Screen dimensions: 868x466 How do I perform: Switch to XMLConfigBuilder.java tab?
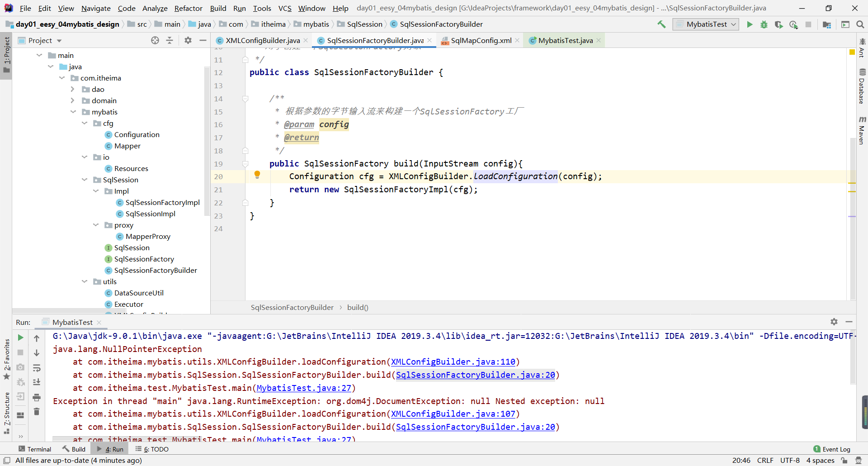click(262, 40)
